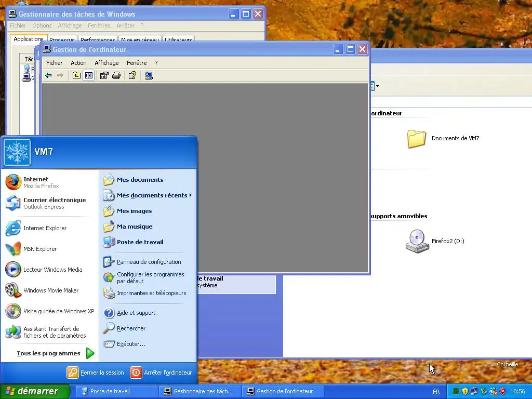The image size is (532, 399).
Task: Click the up-one-level folder toolbar icon
Action: 77,75
